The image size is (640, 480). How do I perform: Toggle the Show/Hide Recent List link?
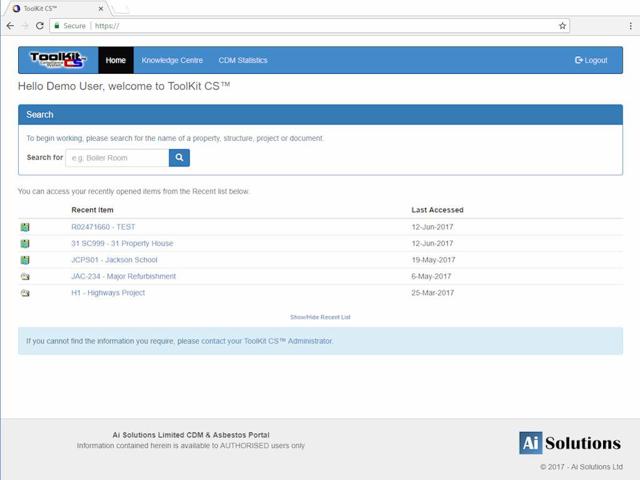[320, 317]
